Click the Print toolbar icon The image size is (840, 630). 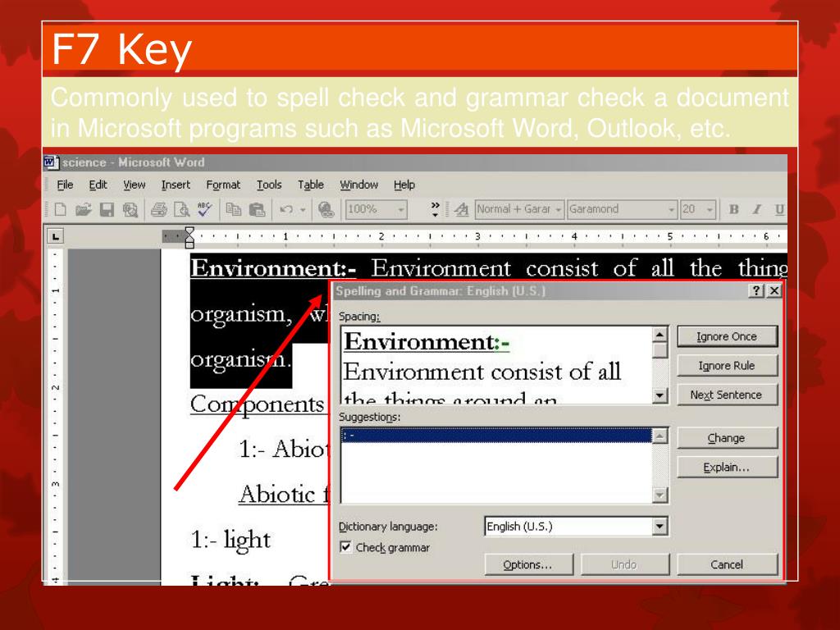tap(158, 209)
